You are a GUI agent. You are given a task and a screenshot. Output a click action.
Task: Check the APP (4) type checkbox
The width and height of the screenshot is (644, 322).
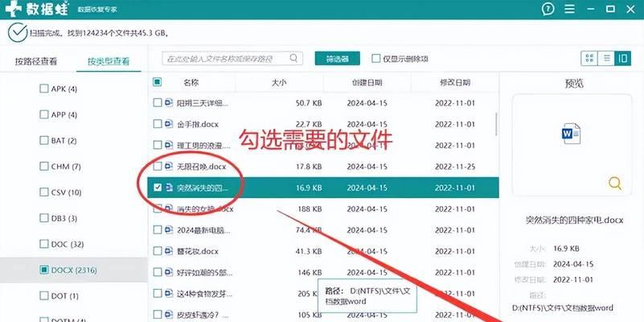click(44, 115)
